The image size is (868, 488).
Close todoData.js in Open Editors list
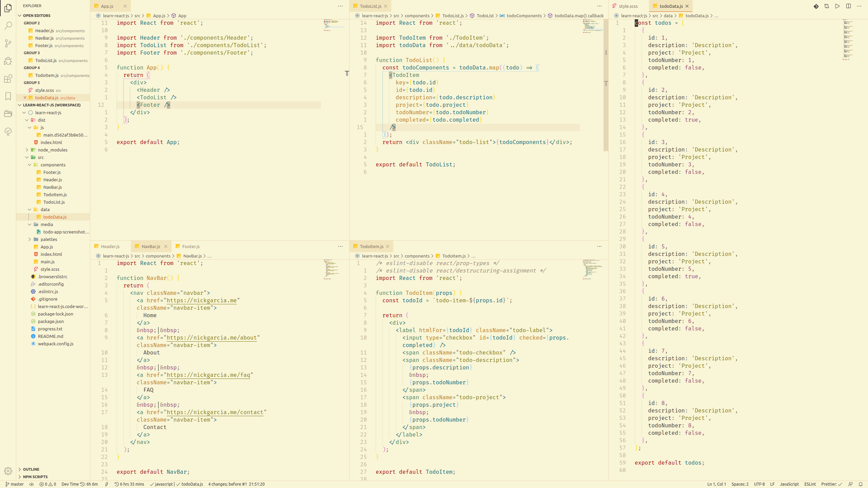point(25,98)
